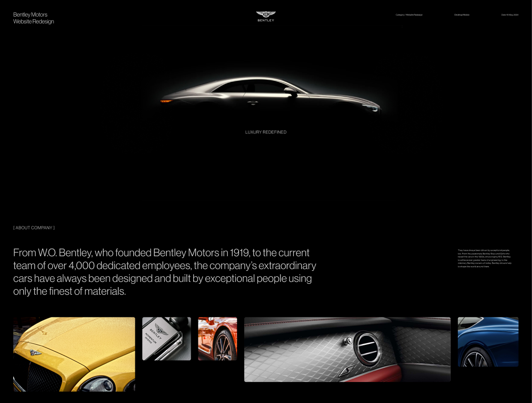Open the Bentley Momentum Intense bottle thumbnail

tap(167, 339)
